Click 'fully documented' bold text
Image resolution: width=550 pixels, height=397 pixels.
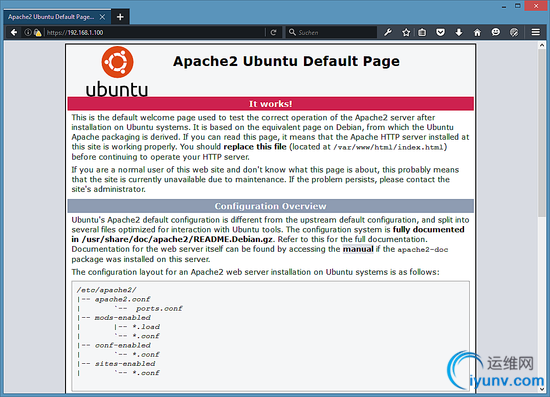pos(429,229)
